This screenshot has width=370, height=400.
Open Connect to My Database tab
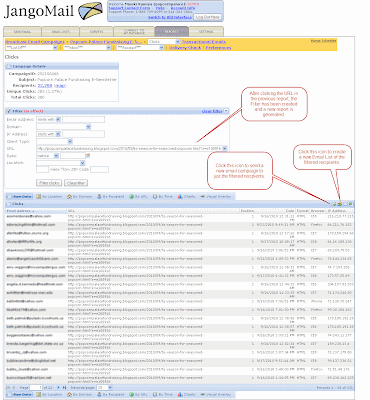coord(134,32)
